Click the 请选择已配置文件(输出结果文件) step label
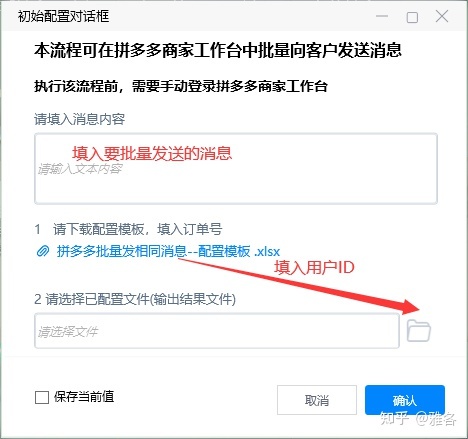 (x=135, y=299)
